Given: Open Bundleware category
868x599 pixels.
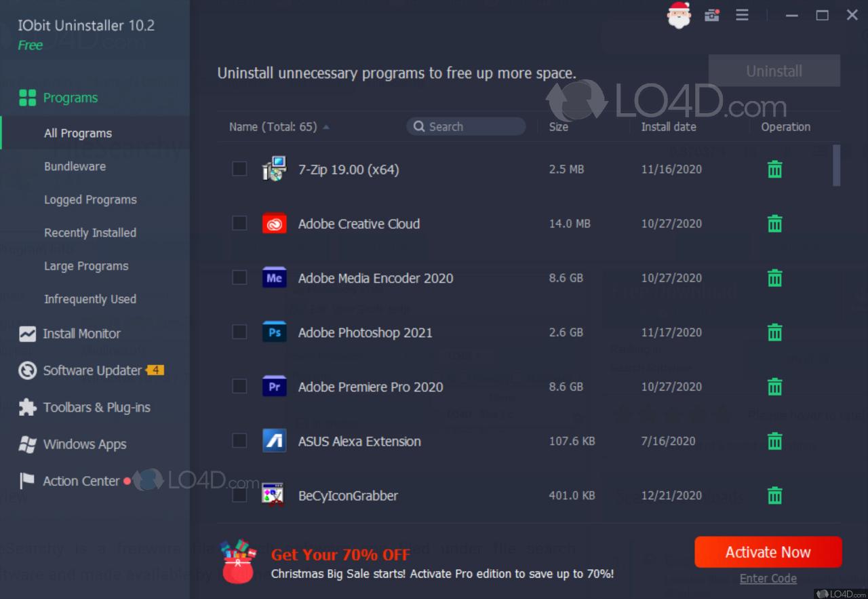Looking at the screenshot, I should tap(75, 166).
